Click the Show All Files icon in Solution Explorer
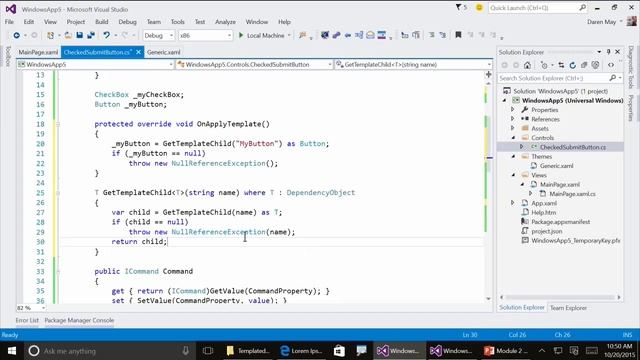This screenshot has width=640, height=360. [x=596, y=65]
